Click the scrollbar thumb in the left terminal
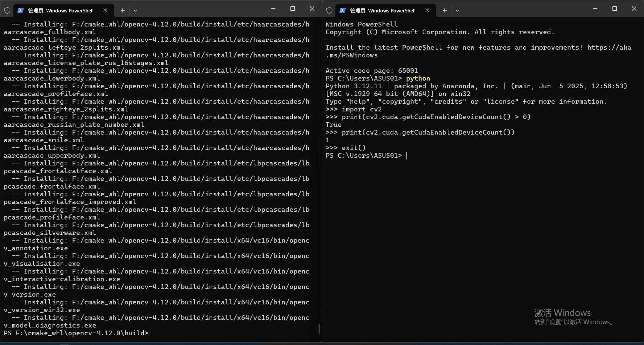Screen dimensions: 644x345 click(x=319, y=329)
